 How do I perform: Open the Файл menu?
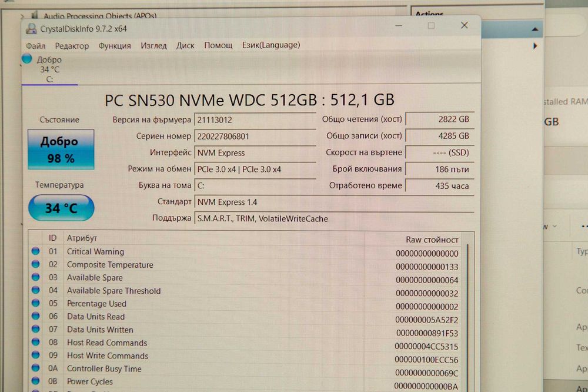(35, 46)
